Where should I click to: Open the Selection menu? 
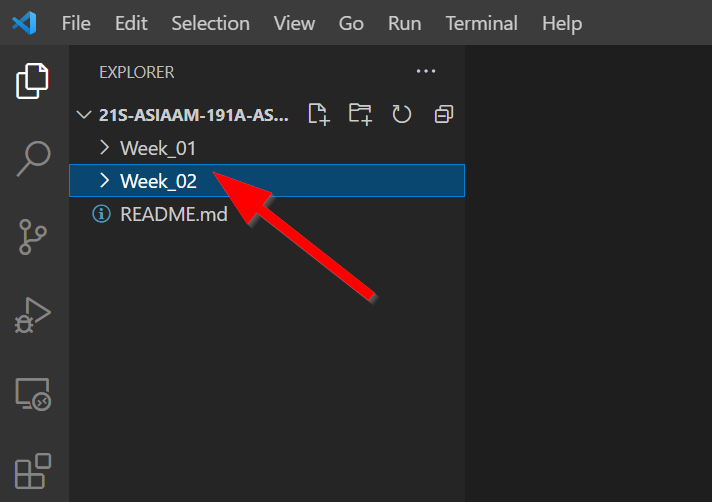[210, 23]
